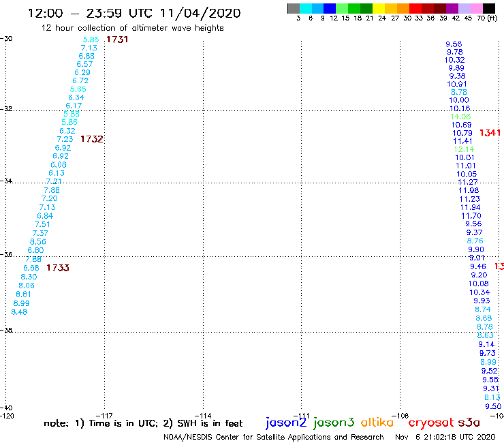
Task: Click the 9.73 wave height reading
Action: [x=487, y=353]
